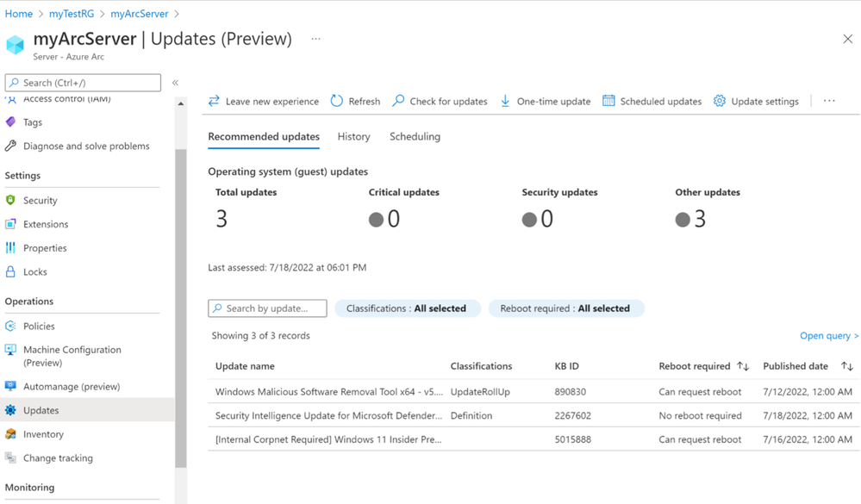Screen dimensions: 861x504
Task: Click the Locks padlock icon
Action: (10, 271)
